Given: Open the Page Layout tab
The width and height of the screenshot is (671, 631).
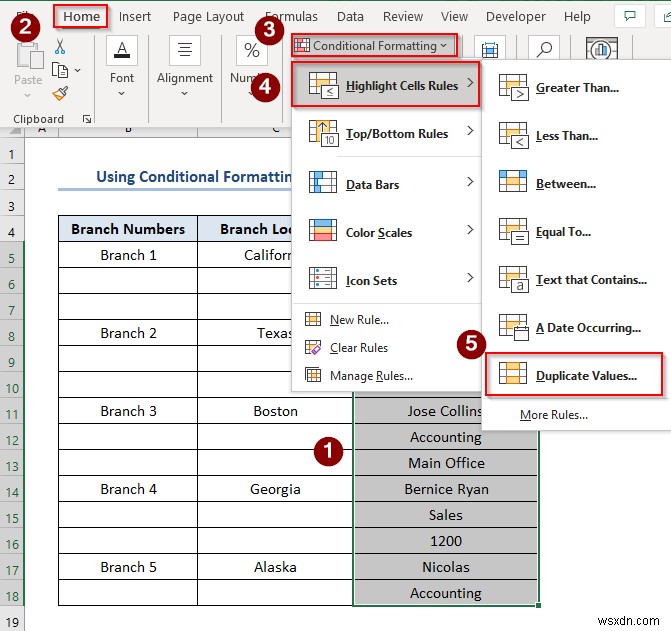Looking at the screenshot, I should 208,17.
